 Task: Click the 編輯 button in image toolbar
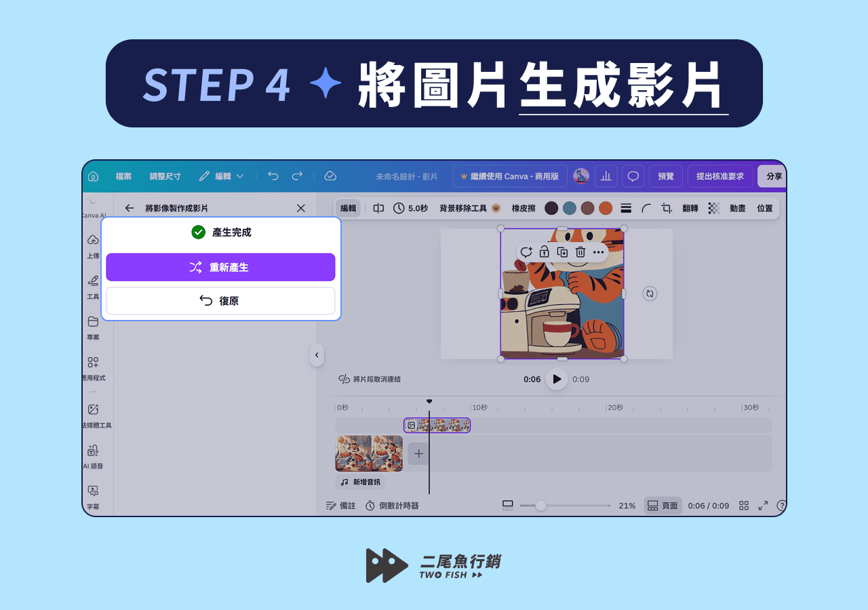click(x=348, y=208)
